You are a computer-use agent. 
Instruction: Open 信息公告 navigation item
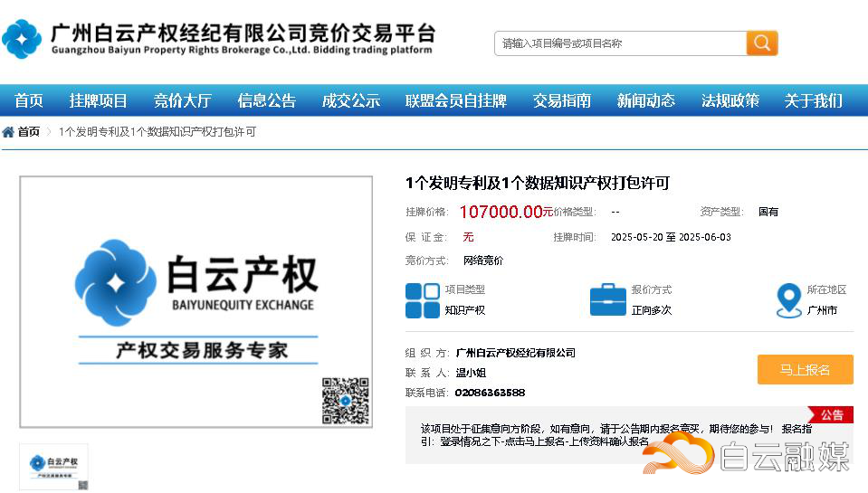267,100
